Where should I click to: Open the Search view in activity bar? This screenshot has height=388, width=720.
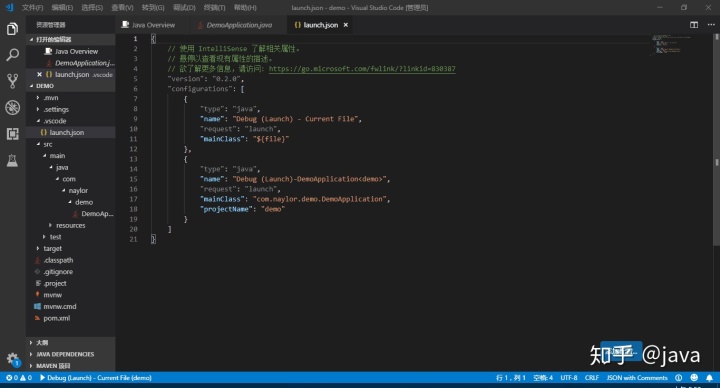pos(12,55)
